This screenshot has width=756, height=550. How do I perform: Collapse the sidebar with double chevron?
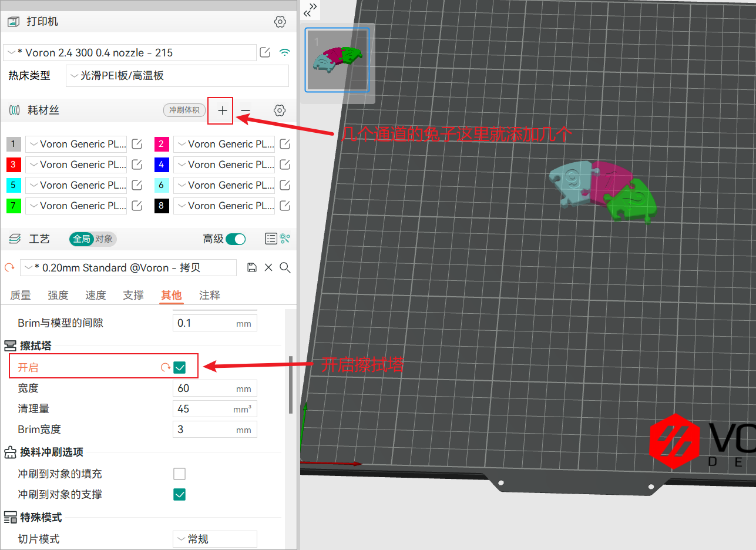point(311,9)
